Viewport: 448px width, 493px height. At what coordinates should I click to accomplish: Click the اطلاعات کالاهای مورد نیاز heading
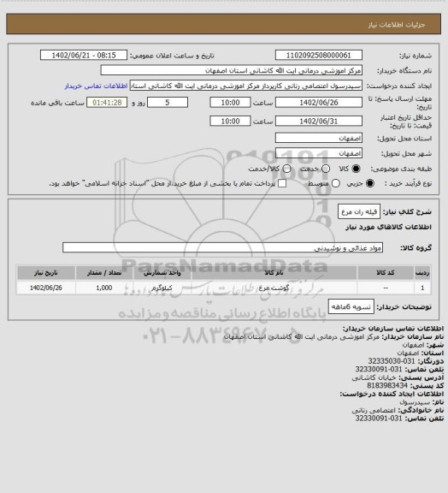pyautogui.click(x=388, y=227)
